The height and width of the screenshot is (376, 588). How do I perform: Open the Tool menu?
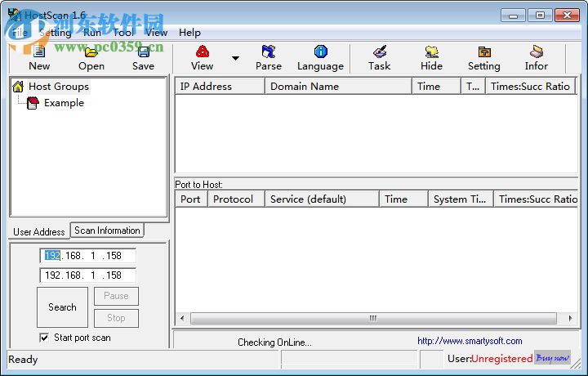123,33
